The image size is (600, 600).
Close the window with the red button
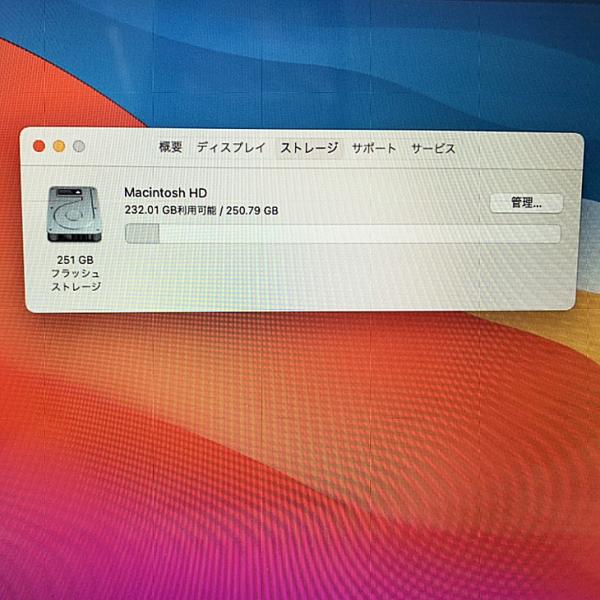tap(39, 146)
